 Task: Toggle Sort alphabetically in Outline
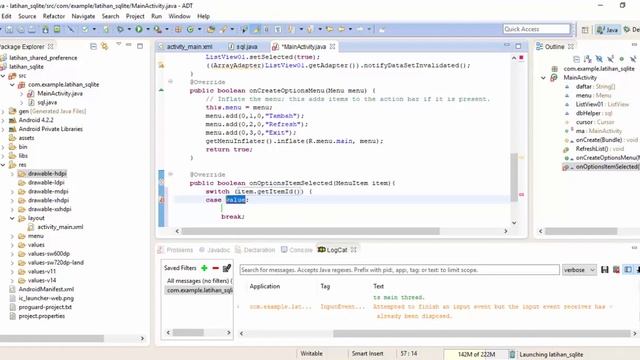pos(588,59)
